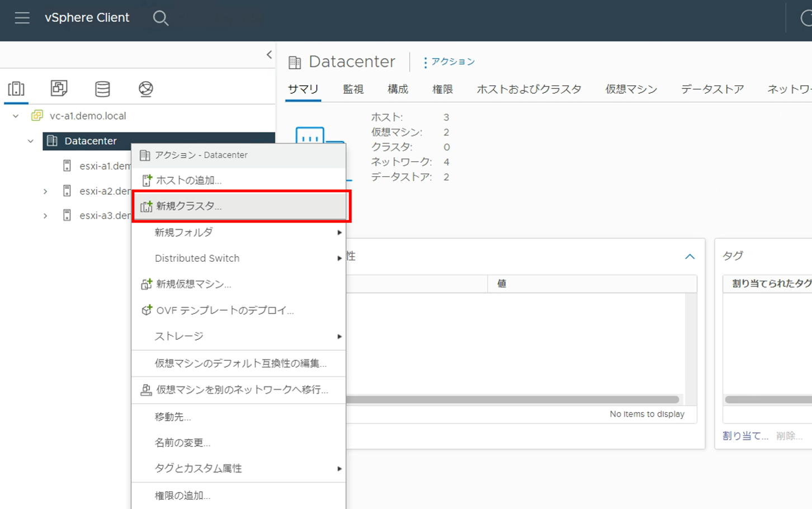
Task: Click the 新規仮想マシン icon
Action: click(x=147, y=284)
